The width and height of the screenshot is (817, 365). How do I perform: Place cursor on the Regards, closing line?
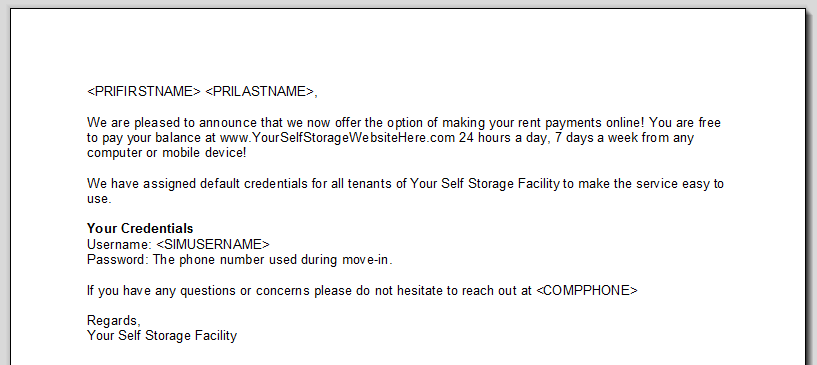click(x=114, y=321)
